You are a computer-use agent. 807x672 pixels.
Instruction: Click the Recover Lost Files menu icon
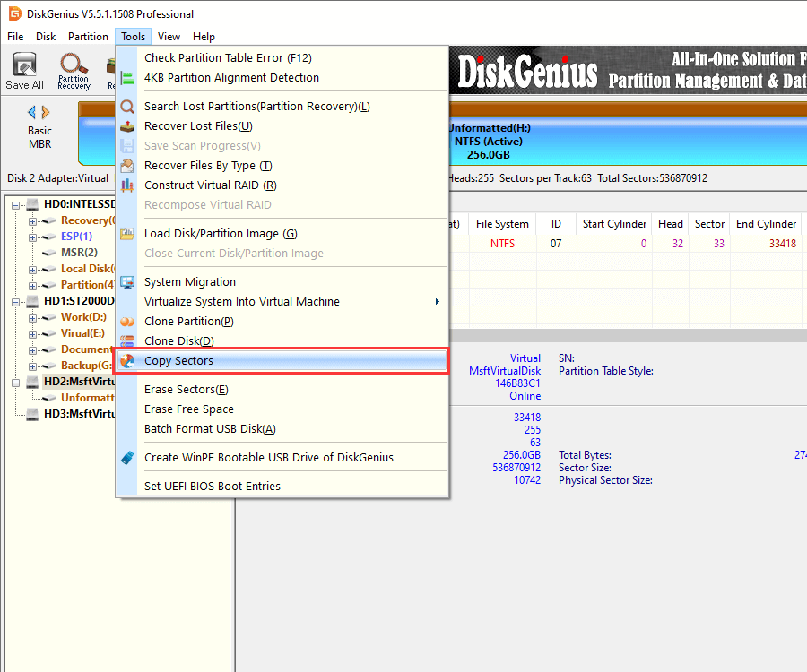tap(127, 126)
